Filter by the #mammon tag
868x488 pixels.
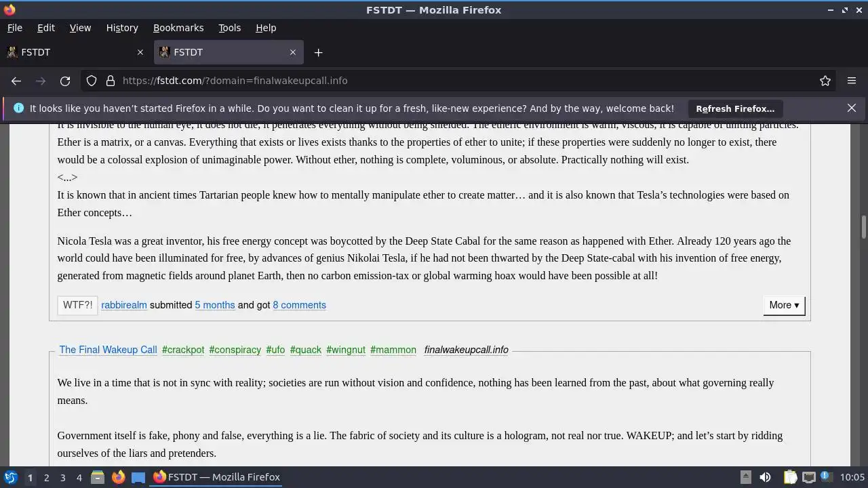coord(393,350)
